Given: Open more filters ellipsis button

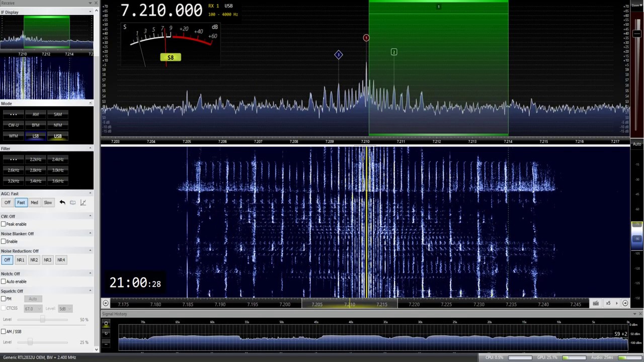Looking at the screenshot, I should [x=13, y=159].
